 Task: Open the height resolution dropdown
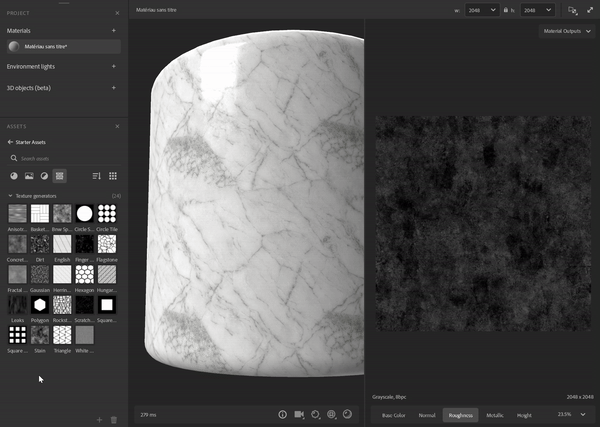pyautogui.click(x=538, y=10)
